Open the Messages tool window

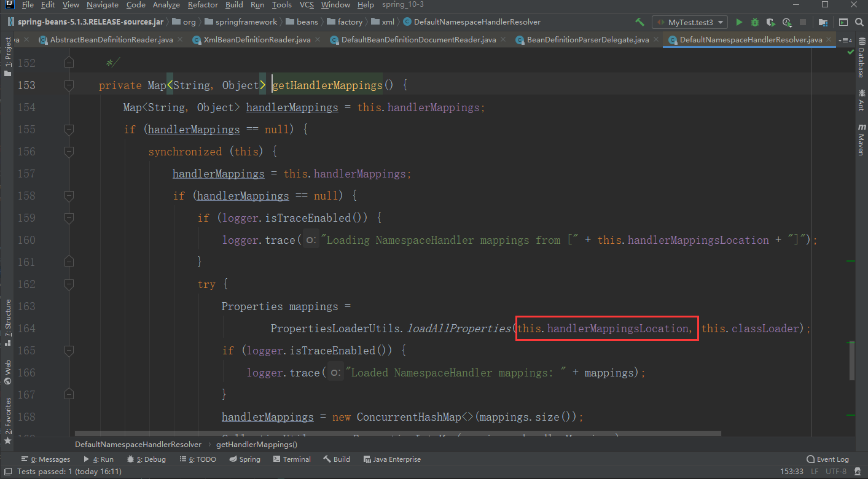pos(45,459)
